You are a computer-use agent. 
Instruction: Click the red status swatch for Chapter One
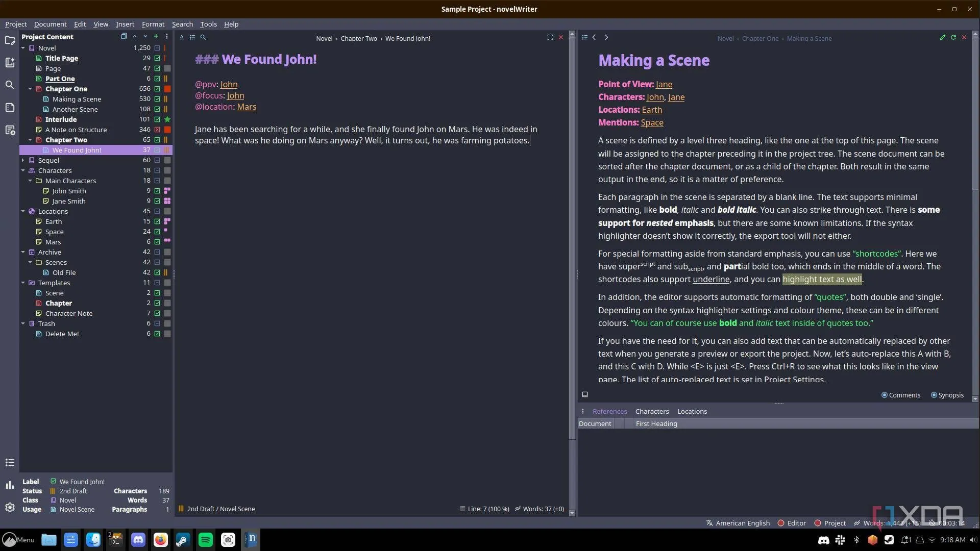pyautogui.click(x=167, y=89)
